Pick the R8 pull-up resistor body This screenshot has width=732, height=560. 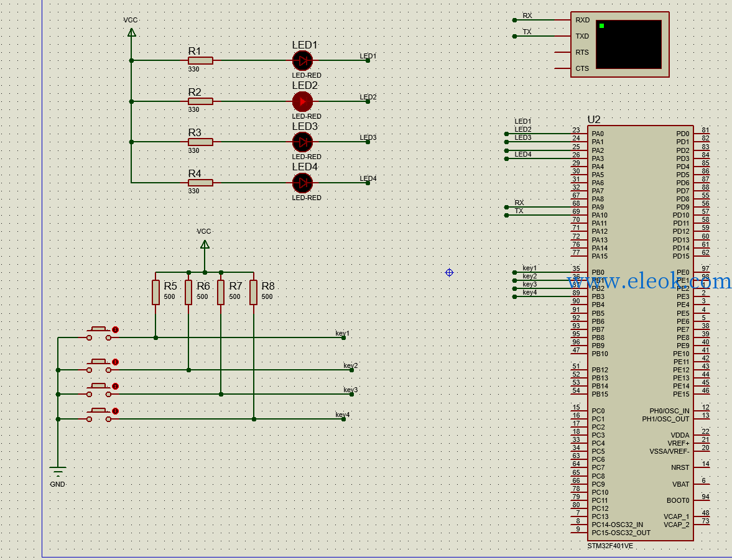point(254,292)
